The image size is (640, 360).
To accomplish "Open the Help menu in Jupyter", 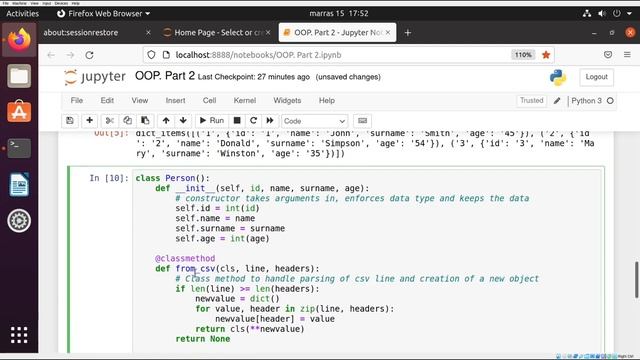I will click(327, 100).
